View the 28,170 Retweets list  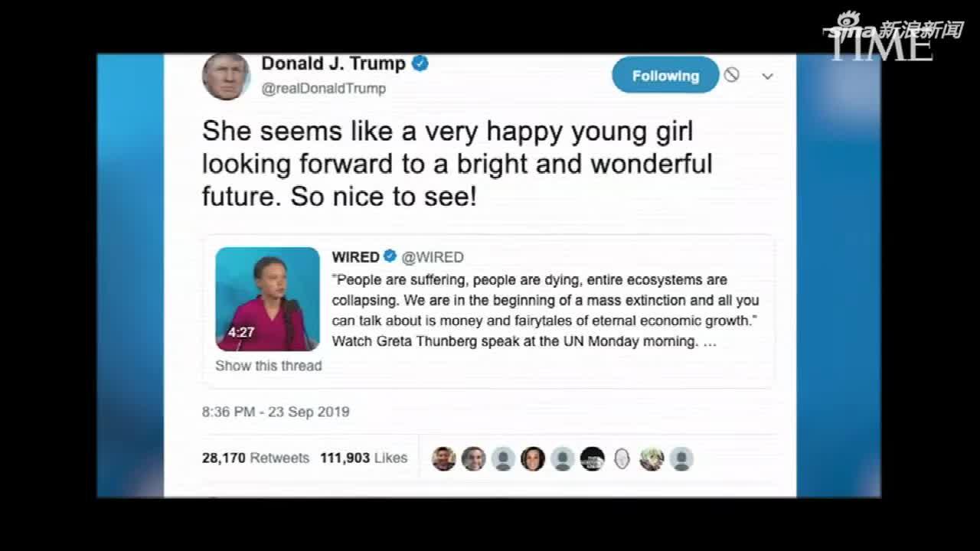256,458
